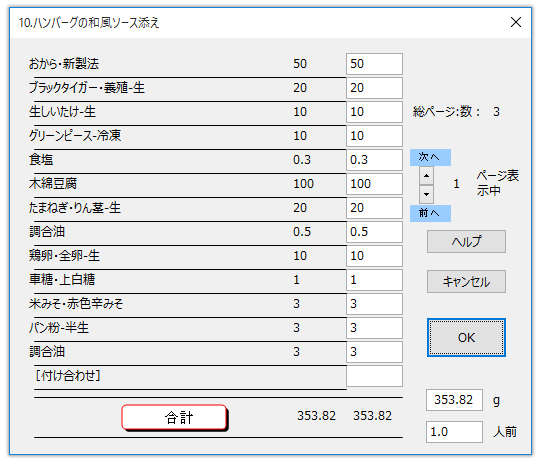Edit the 人前 servings field 1.0
The width and height of the screenshot is (540, 462).
454,432
